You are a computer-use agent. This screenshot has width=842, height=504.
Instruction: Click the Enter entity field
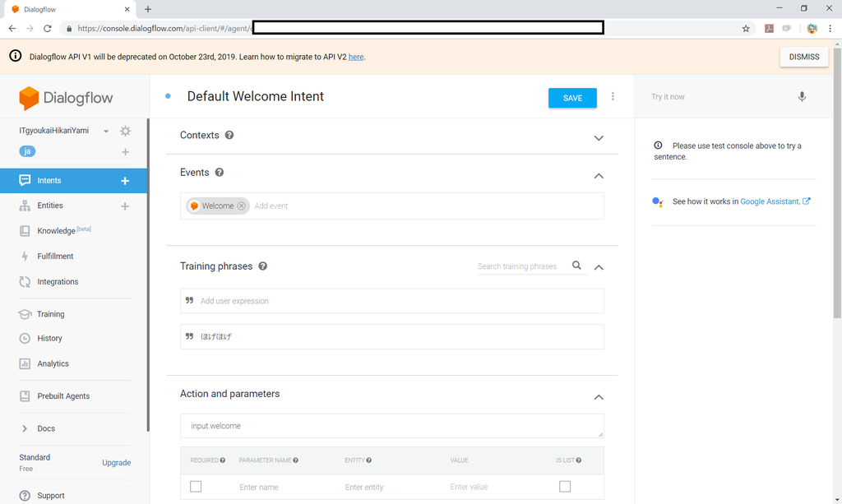tap(364, 488)
